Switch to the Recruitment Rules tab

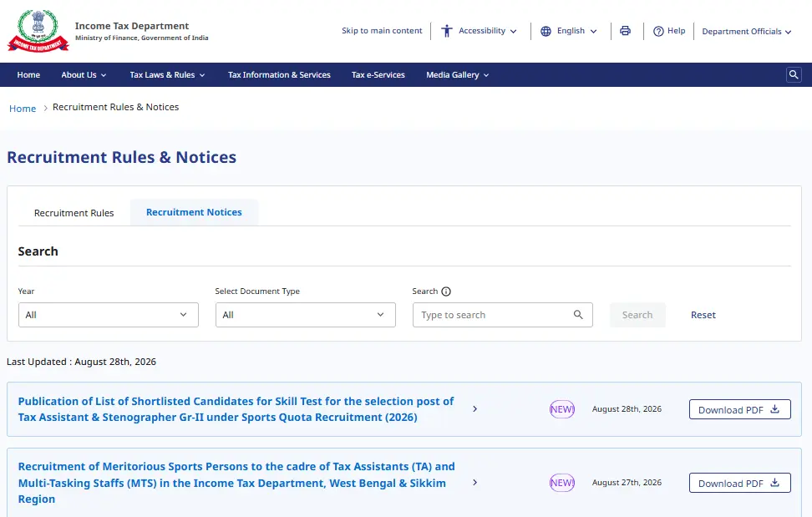pos(74,213)
